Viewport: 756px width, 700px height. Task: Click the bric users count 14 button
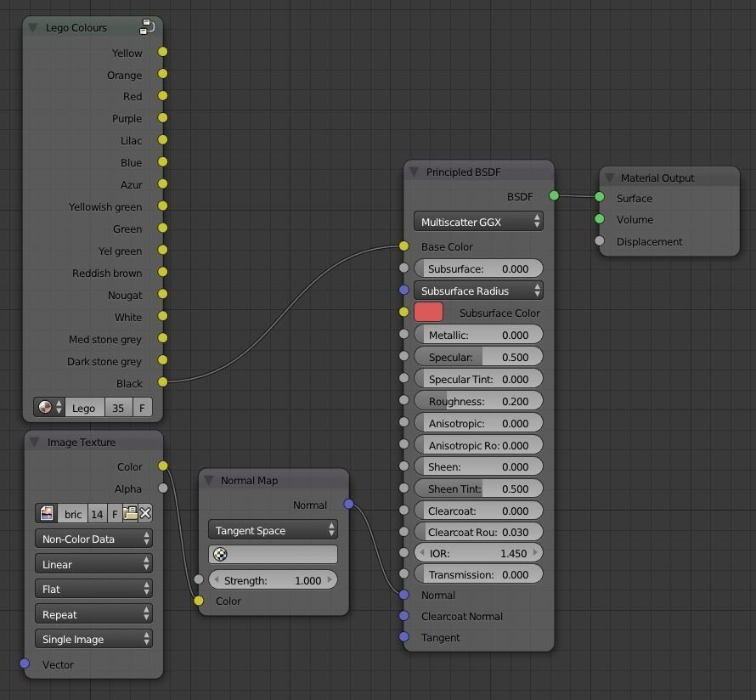pos(97,514)
